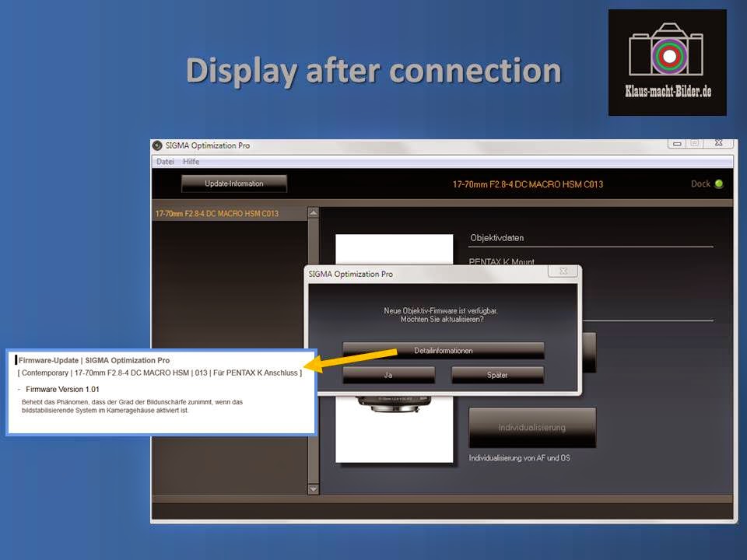The height and width of the screenshot is (560, 747).
Task: Click the Individualisierung button
Action: pyautogui.click(x=532, y=427)
